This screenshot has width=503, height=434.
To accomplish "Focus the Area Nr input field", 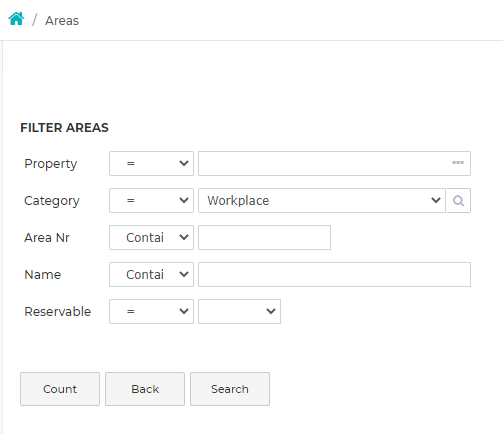I will pyautogui.click(x=265, y=238).
